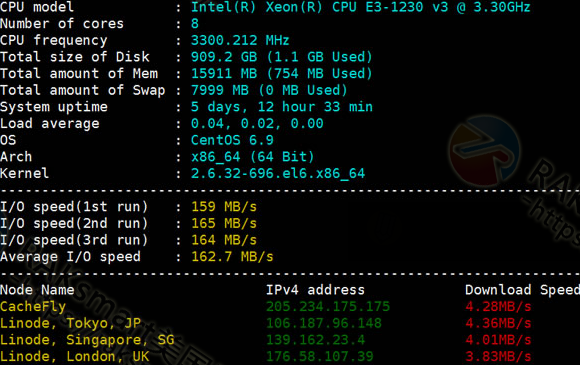This screenshot has width=580, height=365.
Task: Click 'Total size of Disk' label
Action: [75, 57]
